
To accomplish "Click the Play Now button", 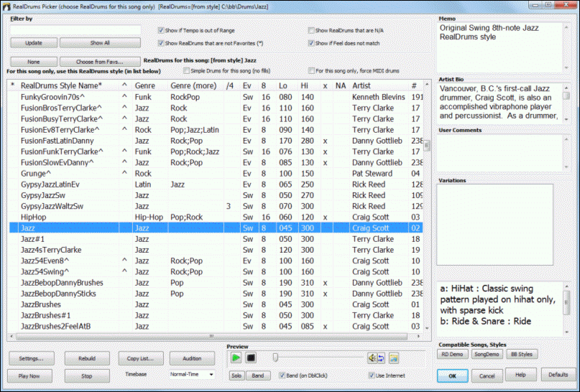I will [29, 375].
